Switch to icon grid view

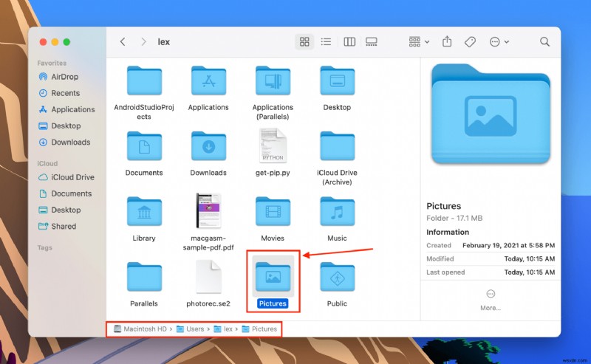(x=304, y=42)
